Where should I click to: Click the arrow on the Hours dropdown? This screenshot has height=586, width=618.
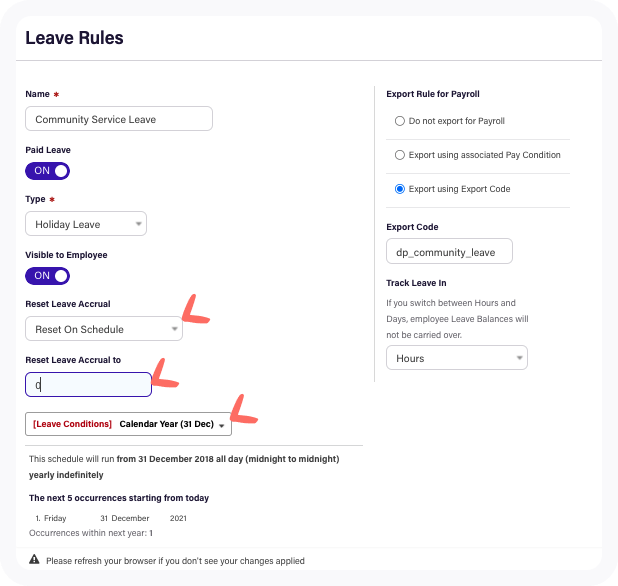pyautogui.click(x=519, y=358)
